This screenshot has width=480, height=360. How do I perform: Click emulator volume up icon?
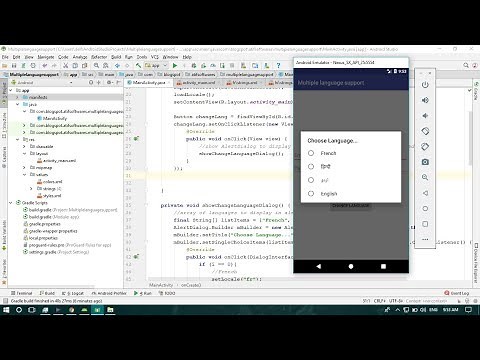[x=425, y=100]
